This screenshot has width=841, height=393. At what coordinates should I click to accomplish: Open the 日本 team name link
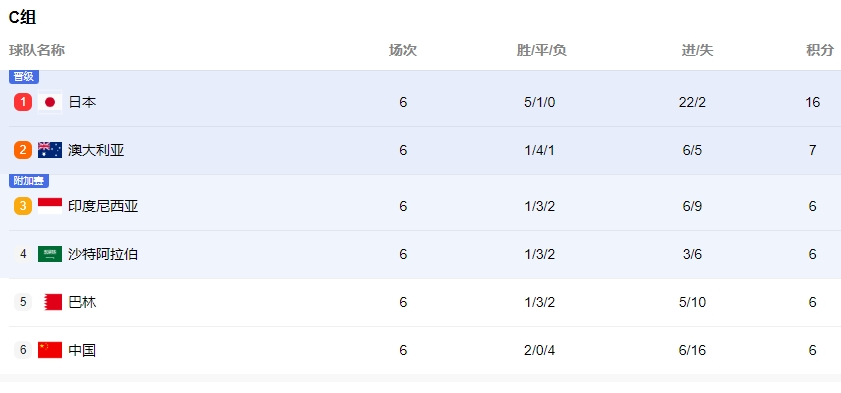point(83,102)
